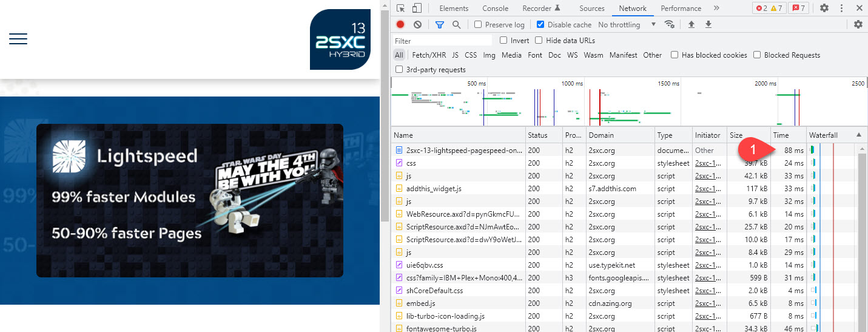The image size is (868, 332).
Task: Filter requests by Img type
Action: (489, 55)
